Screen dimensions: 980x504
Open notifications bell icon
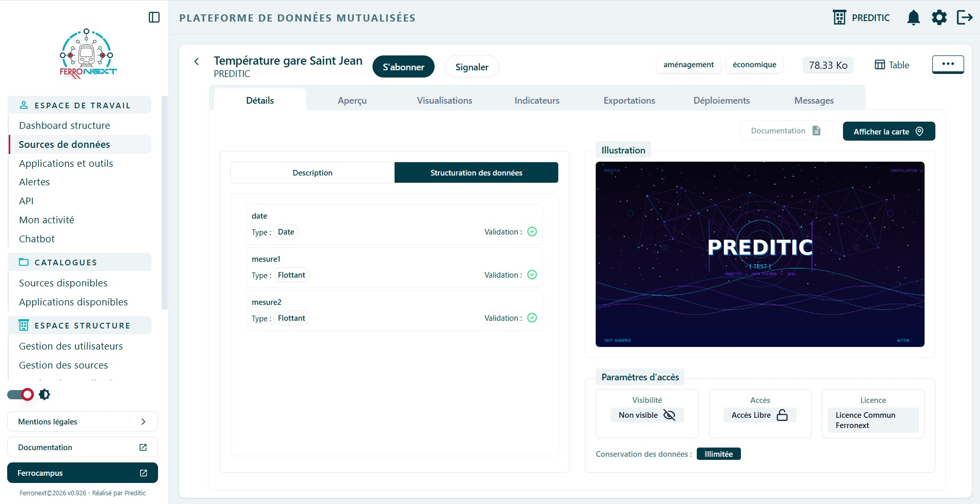(x=913, y=18)
